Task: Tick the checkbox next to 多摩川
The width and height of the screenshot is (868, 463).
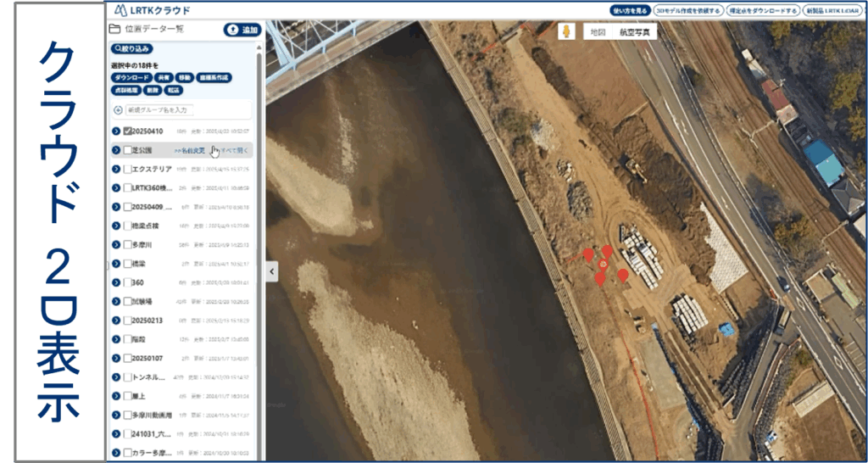Action: [x=127, y=245]
